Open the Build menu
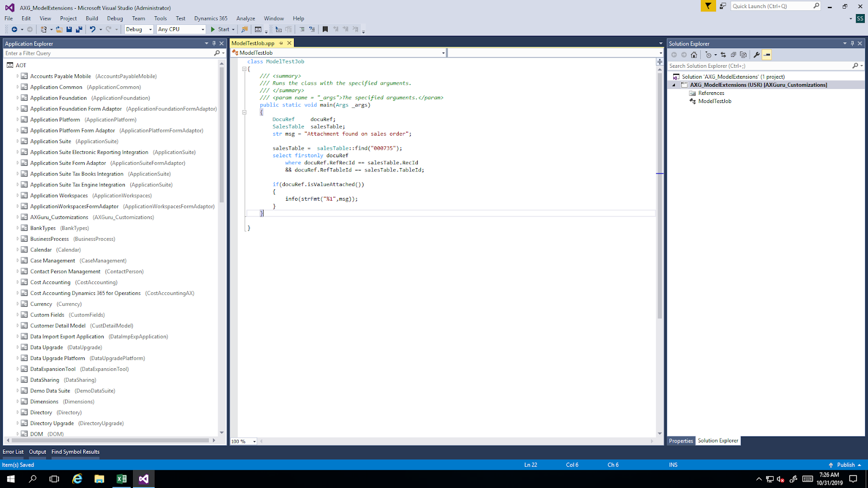868x488 pixels. [x=92, y=18]
